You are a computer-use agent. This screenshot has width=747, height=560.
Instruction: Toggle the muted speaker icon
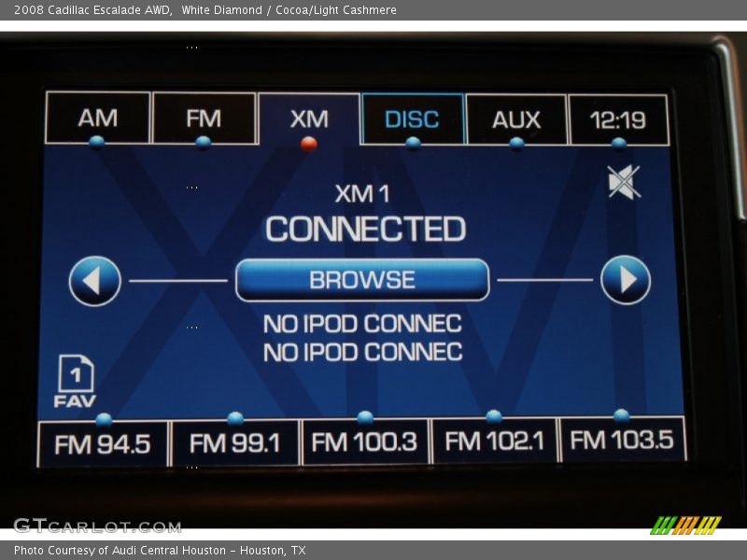point(624,182)
